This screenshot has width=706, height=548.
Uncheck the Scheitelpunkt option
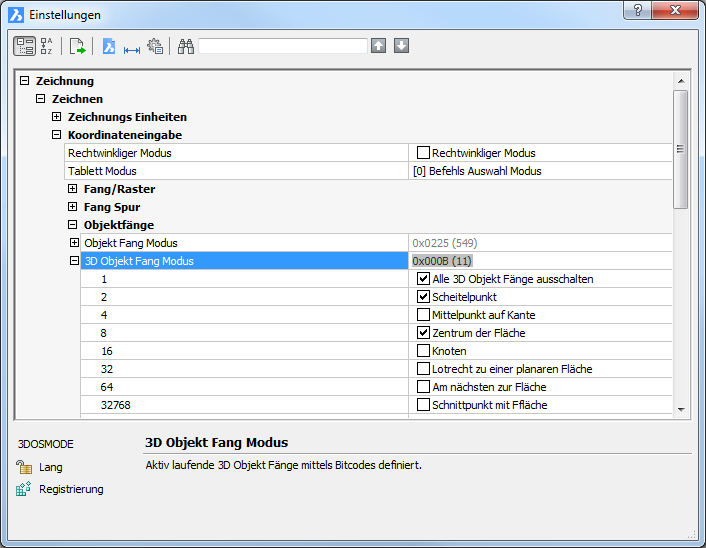(423, 297)
